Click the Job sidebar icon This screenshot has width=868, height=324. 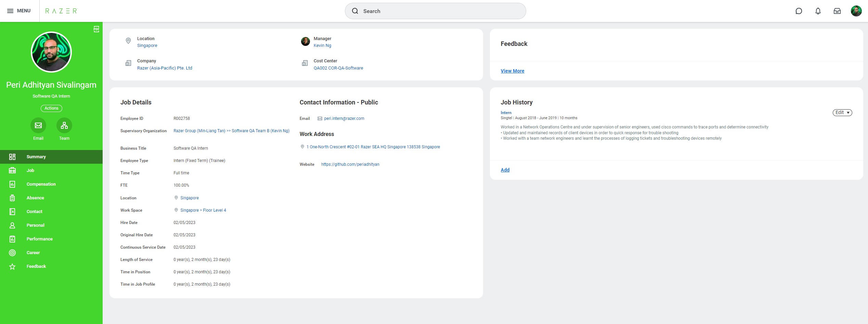pos(12,171)
